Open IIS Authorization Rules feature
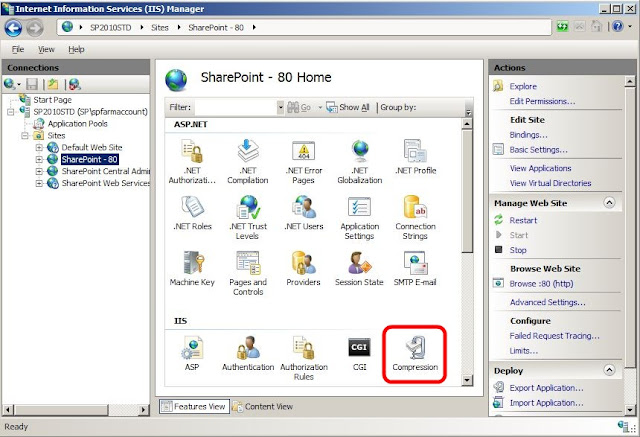This screenshot has width=640, height=437. pyautogui.click(x=304, y=358)
